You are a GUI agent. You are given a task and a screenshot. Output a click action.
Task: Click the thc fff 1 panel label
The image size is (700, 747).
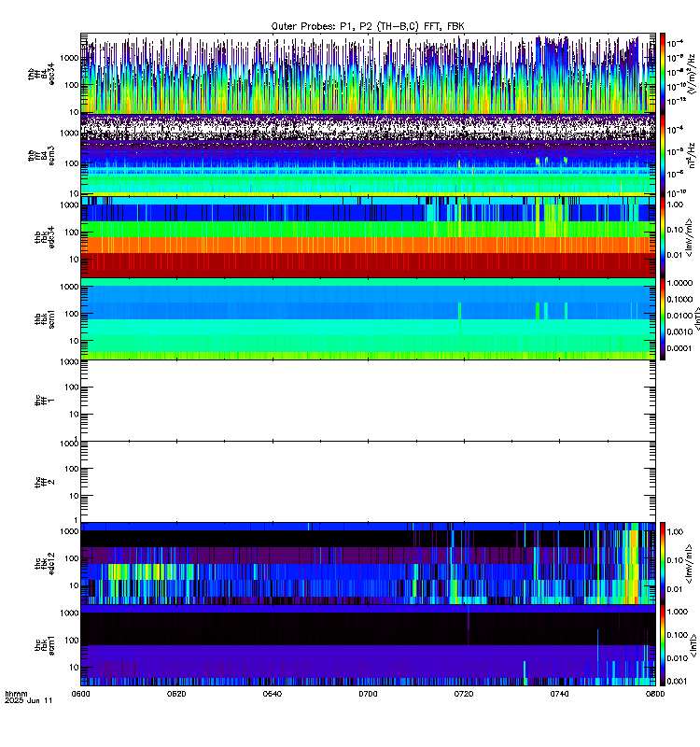44,401
